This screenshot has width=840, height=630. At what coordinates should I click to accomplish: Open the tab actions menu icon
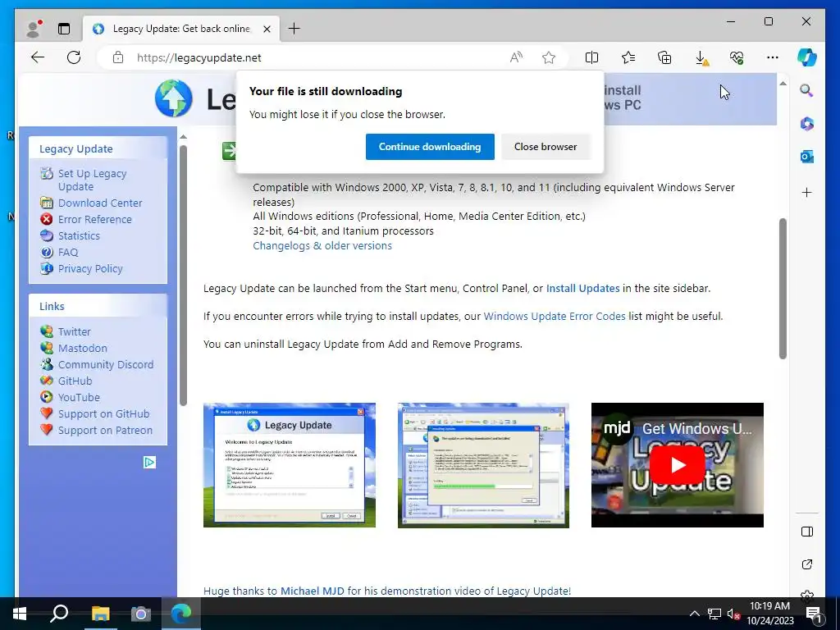click(x=64, y=29)
